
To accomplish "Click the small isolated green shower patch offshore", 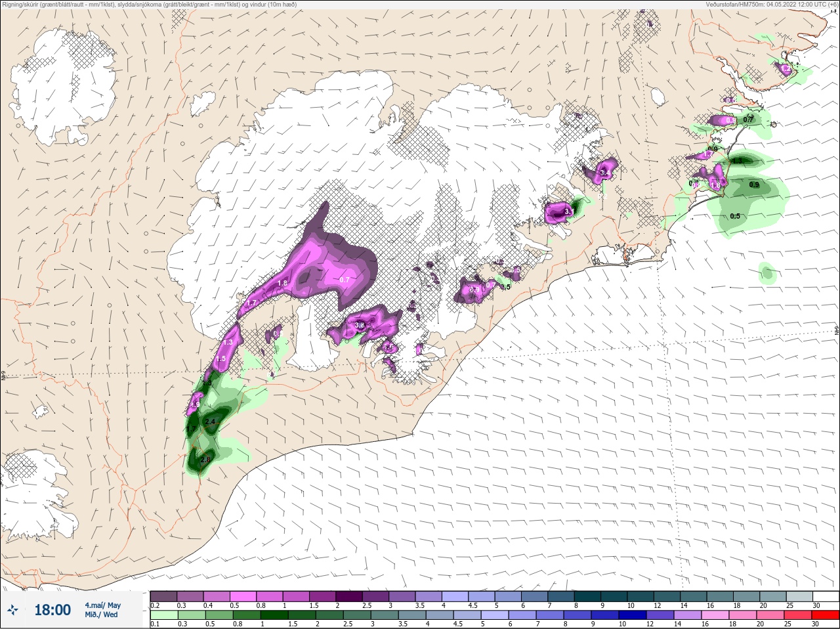I will point(766,272).
